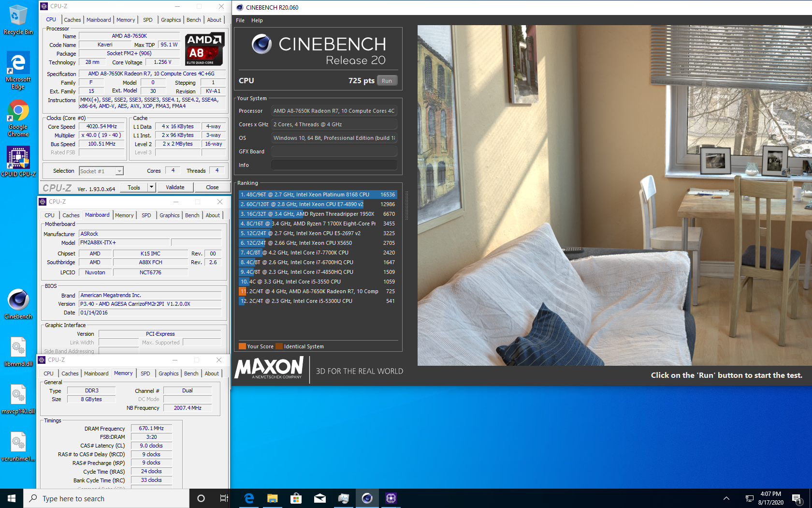
Task: Open Cinebench desktop shortcut
Action: pyautogui.click(x=18, y=304)
